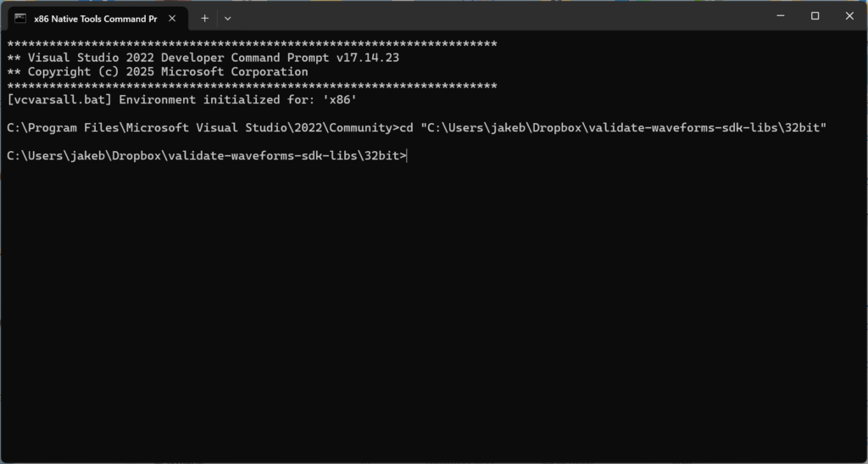Maximize the terminal window
Screen dimensions: 868x464
(x=815, y=16)
